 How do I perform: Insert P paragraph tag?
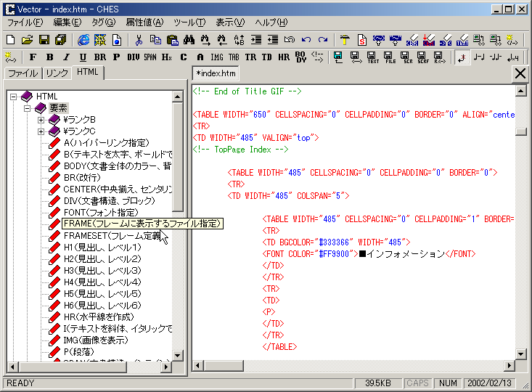point(116,57)
